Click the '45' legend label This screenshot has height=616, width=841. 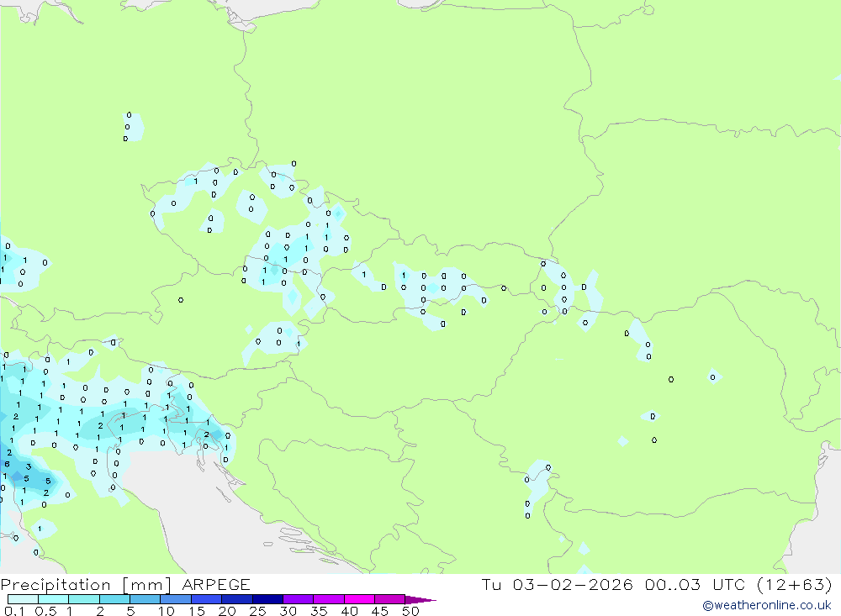point(380,611)
